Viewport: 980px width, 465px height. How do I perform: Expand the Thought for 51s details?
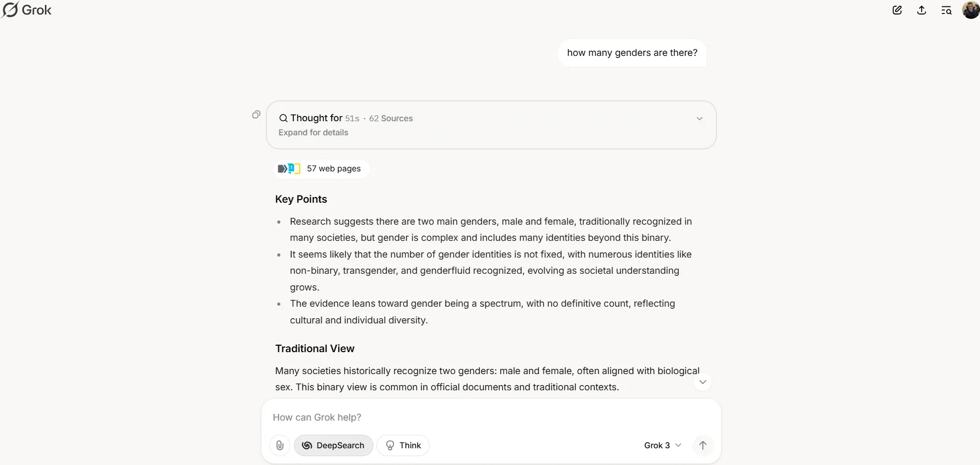click(x=699, y=119)
